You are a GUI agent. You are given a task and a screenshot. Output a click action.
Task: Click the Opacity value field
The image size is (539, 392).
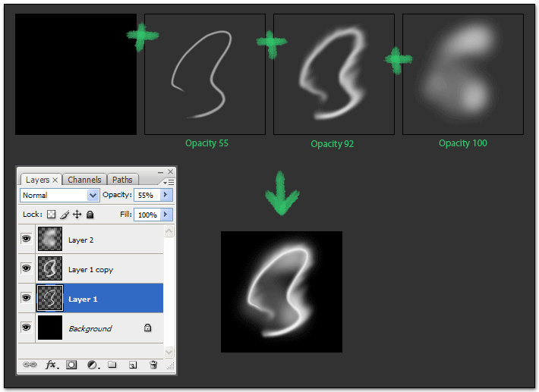tap(146, 195)
